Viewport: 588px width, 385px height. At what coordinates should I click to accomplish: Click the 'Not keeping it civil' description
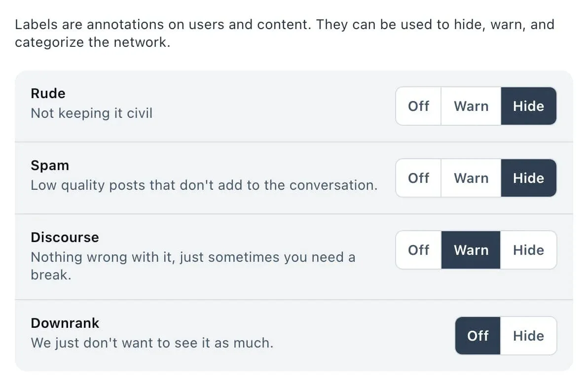pos(91,113)
